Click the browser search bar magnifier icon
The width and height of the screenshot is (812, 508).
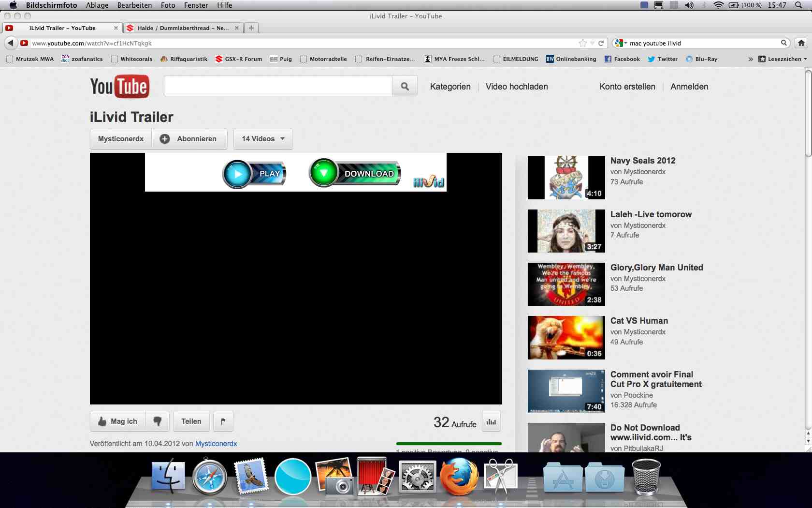click(x=784, y=43)
